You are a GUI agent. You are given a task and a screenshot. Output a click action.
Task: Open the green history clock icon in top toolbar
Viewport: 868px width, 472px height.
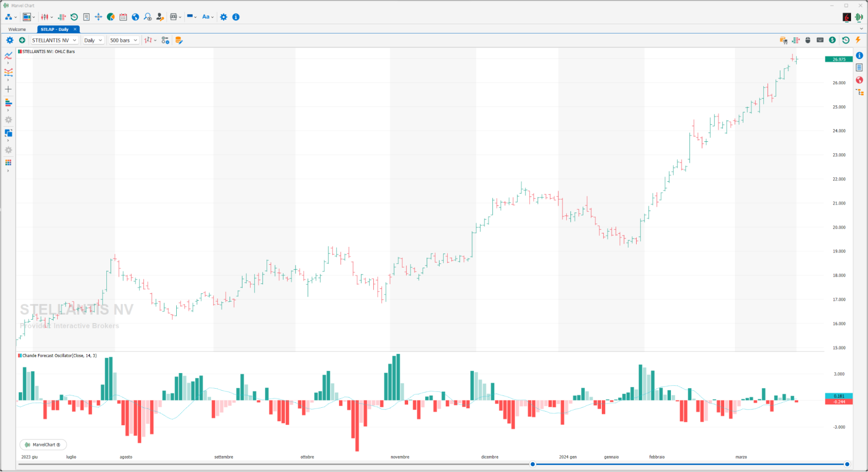tap(74, 17)
